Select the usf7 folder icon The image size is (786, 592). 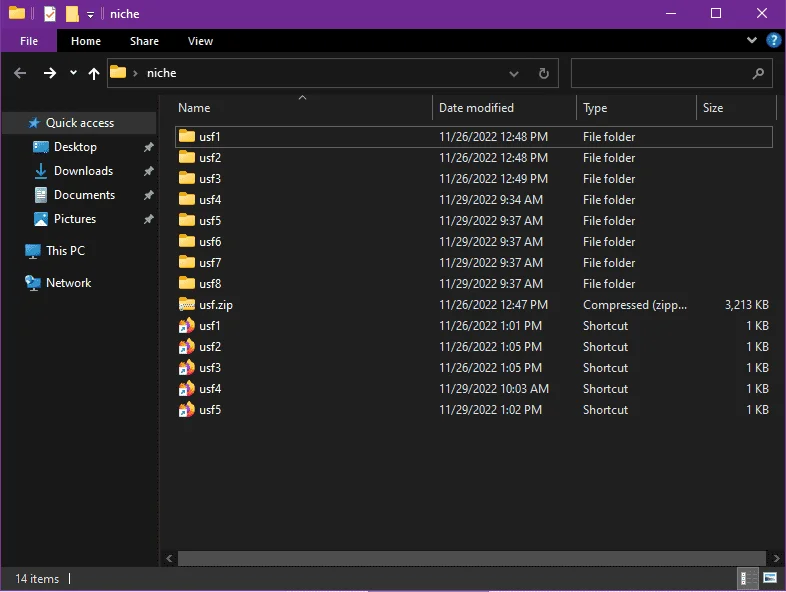[186, 263]
